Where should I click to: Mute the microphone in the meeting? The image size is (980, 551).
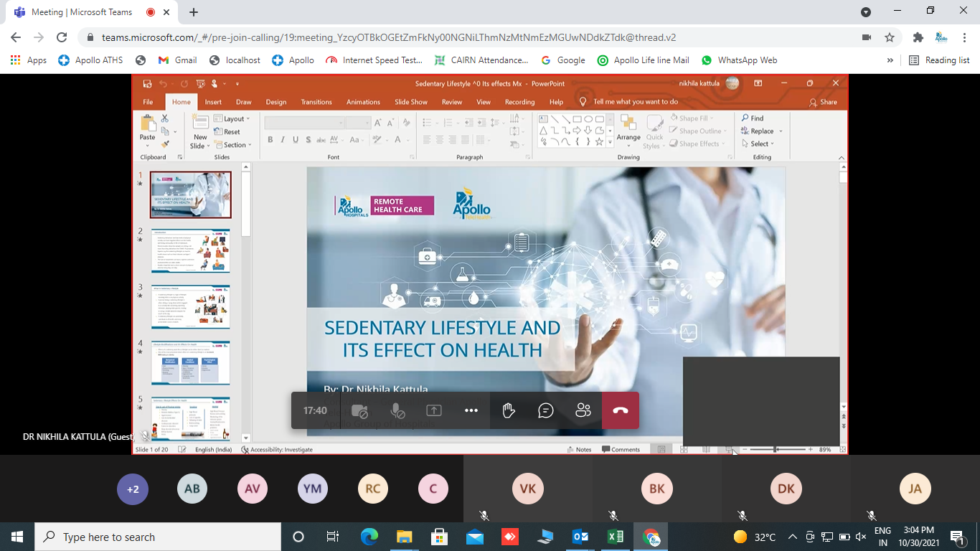point(396,410)
